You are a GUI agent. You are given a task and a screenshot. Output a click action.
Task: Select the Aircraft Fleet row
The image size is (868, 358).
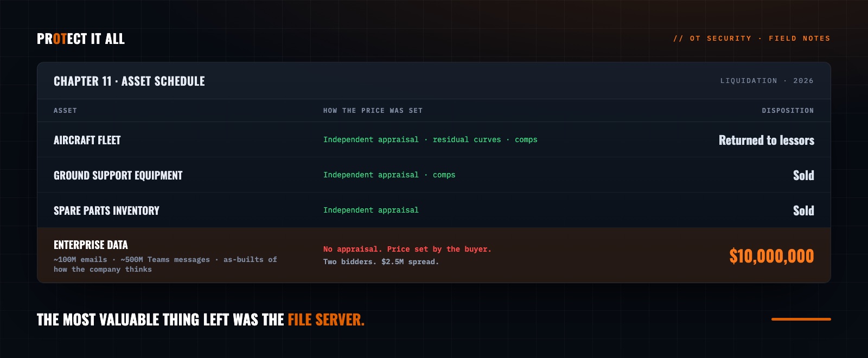coord(434,140)
